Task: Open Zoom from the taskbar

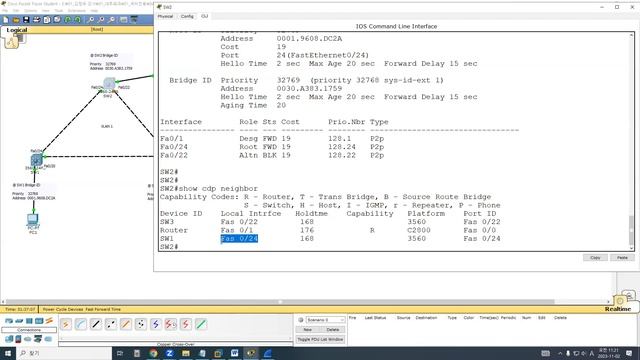Action: [169, 353]
